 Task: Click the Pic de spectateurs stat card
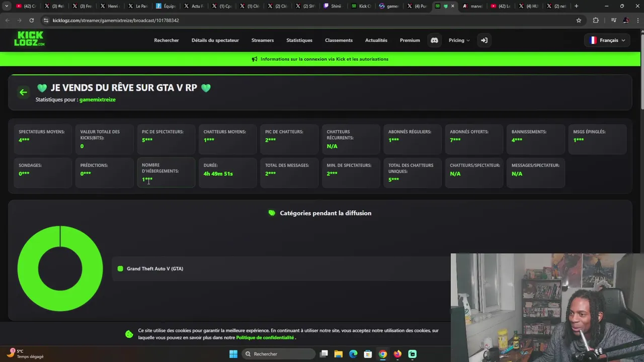[166, 139]
